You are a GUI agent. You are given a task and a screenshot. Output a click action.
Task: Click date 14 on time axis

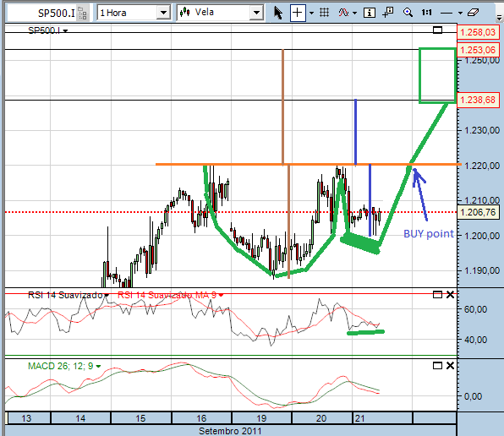80,418
